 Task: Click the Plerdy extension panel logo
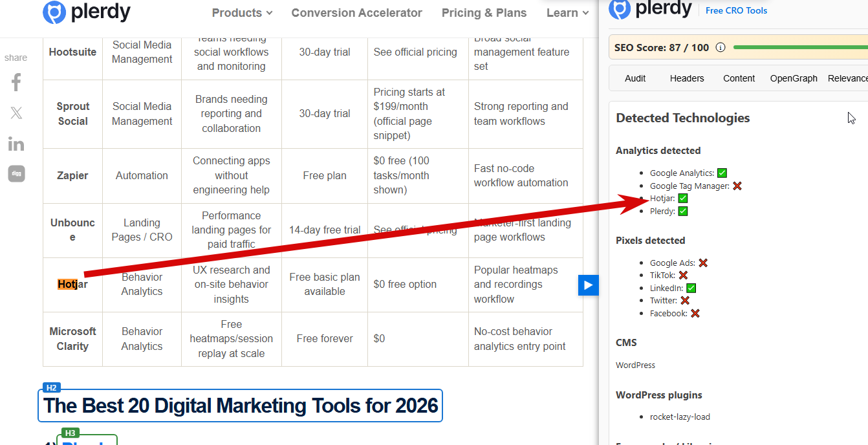pos(650,9)
